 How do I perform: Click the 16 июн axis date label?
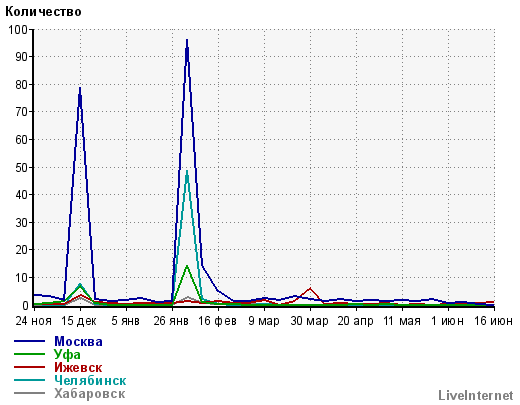(493, 321)
